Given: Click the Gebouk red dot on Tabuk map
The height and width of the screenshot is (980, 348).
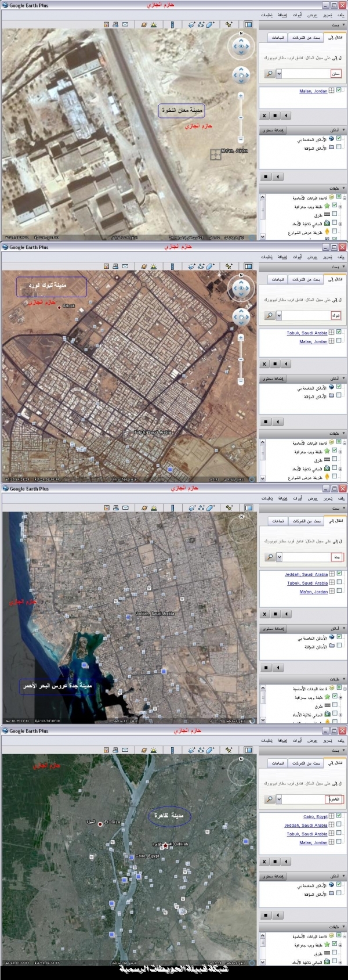Looking at the screenshot, I should point(59,308).
